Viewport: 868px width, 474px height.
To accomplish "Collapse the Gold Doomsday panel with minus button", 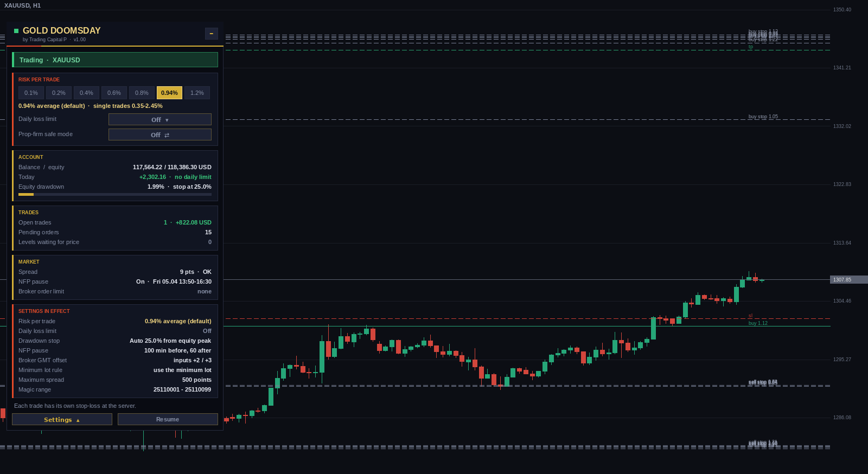I will click(x=212, y=34).
